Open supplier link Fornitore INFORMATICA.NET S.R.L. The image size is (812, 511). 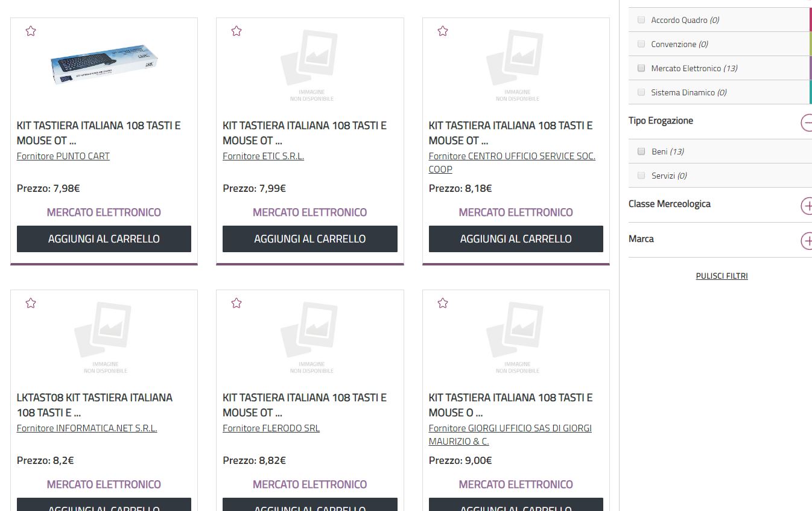(x=87, y=428)
